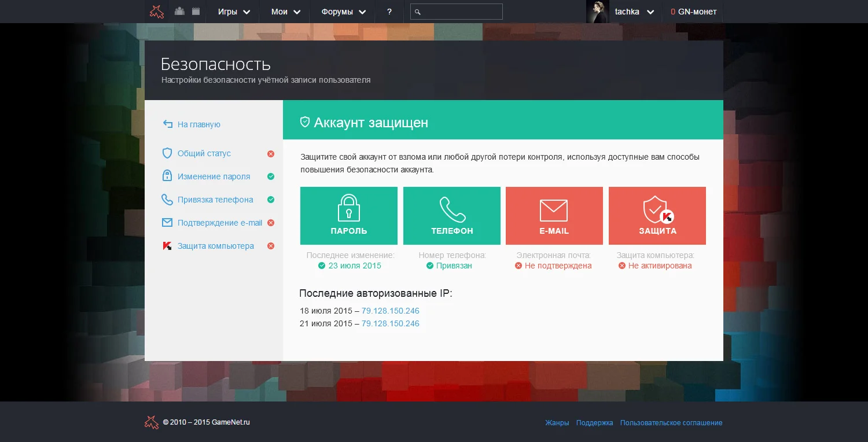The height and width of the screenshot is (442, 868).
Task: Click the GameNet logo in the footer
Action: [x=152, y=422]
